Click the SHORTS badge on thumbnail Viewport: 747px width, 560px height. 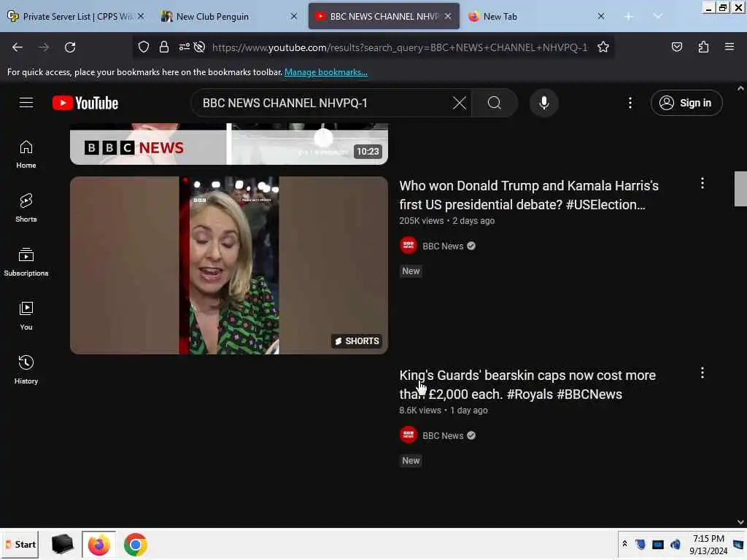(357, 341)
